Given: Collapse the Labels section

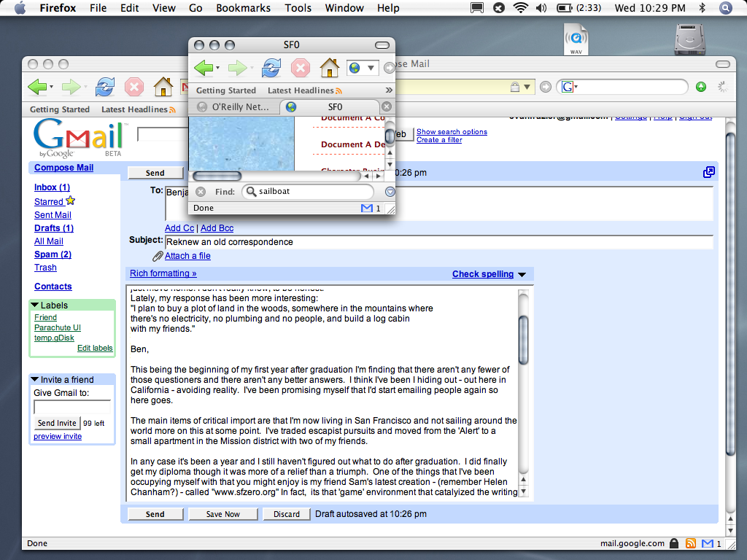Looking at the screenshot, I should point(35,305).
